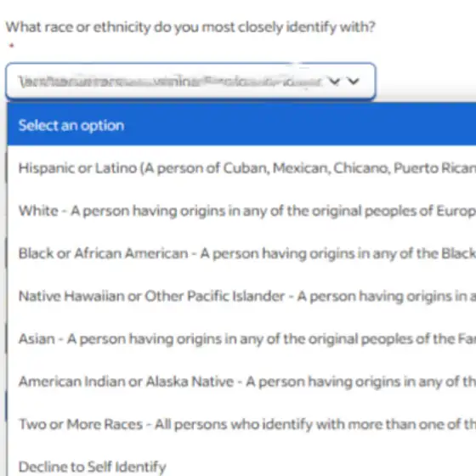Pick American Indian or Alaska Native
This screenshot has height=476, width=476.
(x=241, y=382)
